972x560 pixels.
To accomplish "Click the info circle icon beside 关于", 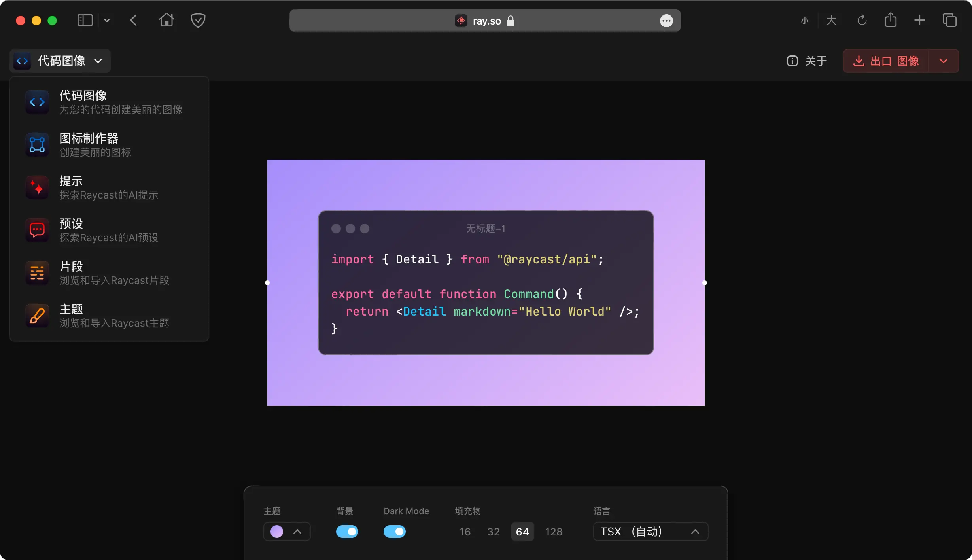I will (x=792, y=61).
